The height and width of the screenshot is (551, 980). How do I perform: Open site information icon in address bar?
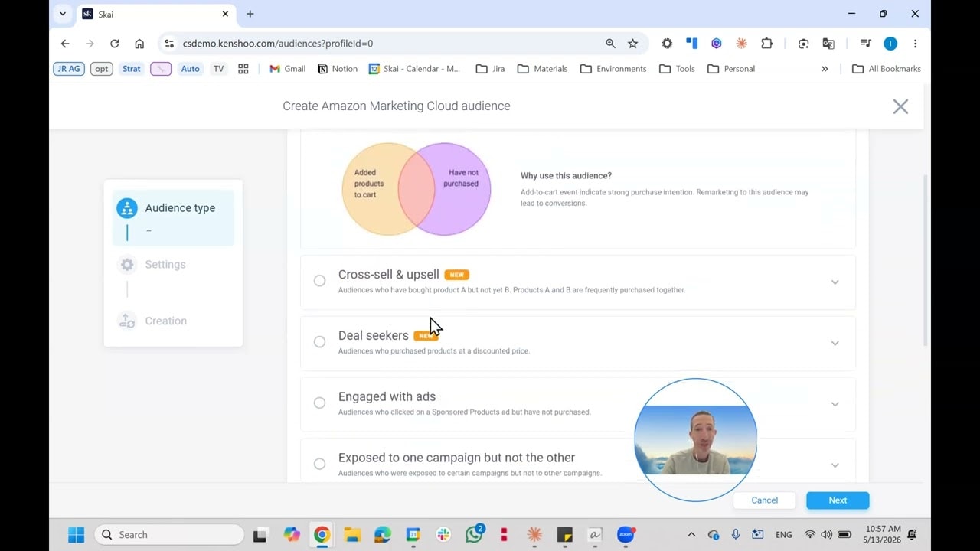tap(170, 44)
